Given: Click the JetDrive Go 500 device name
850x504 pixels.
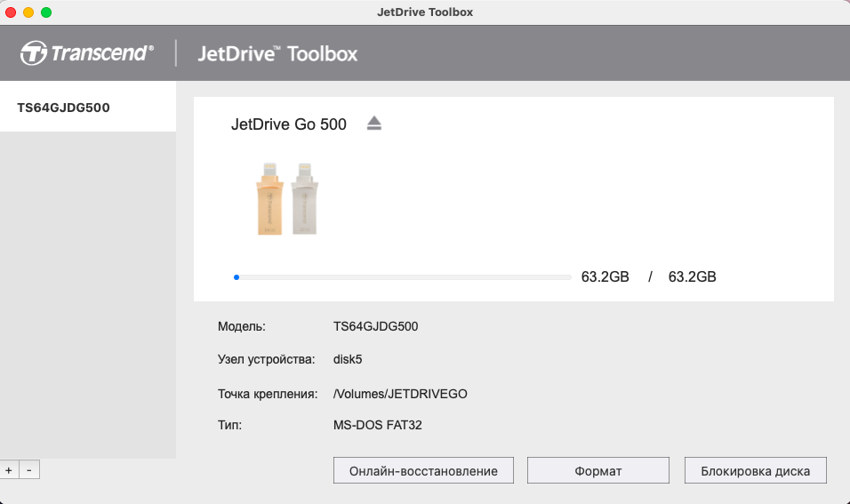Looking at the screenshot, I should point(288,124).
